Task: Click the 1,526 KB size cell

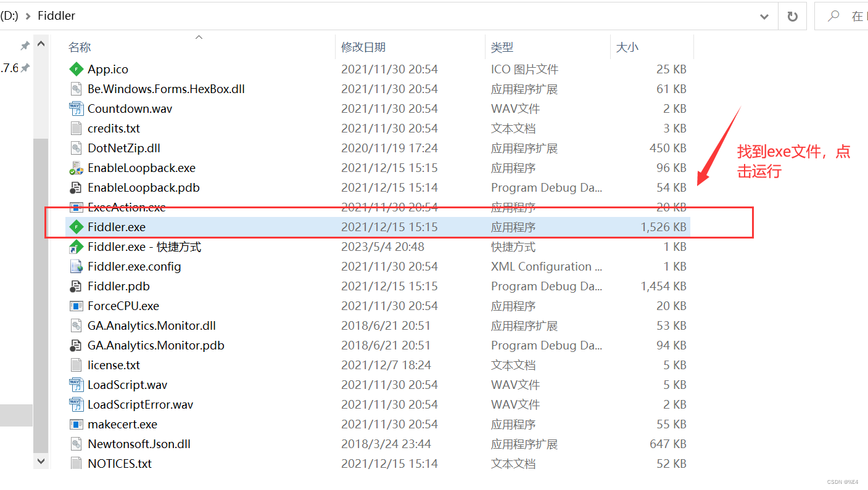Action: [x=663, y=227]
